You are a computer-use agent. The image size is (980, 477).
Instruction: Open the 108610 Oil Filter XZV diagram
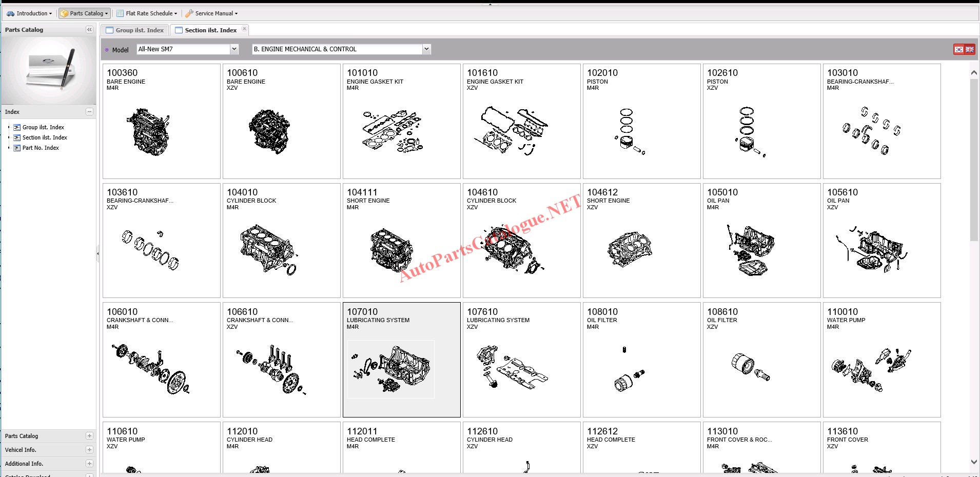coord(761,360)
